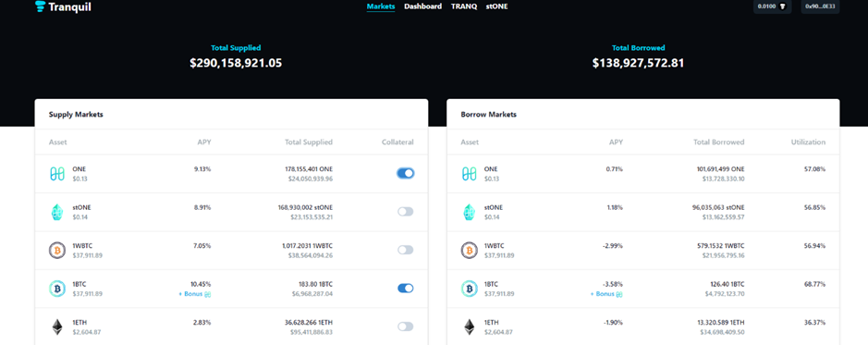Click the + Bonus link under 1BTC supply APY
Screen dimensions: 868x345
tap(195, 294)
